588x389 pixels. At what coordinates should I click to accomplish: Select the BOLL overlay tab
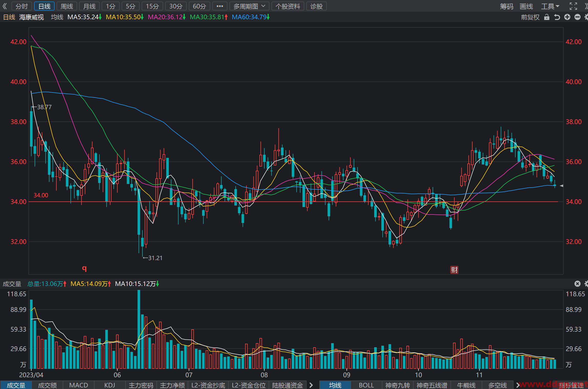coord(366,385)
